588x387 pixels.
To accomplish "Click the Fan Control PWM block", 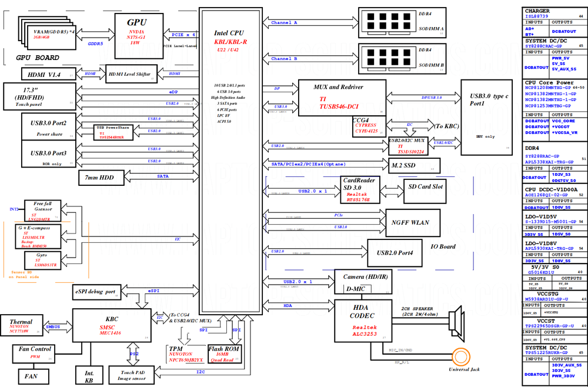I will coord(34,353).
